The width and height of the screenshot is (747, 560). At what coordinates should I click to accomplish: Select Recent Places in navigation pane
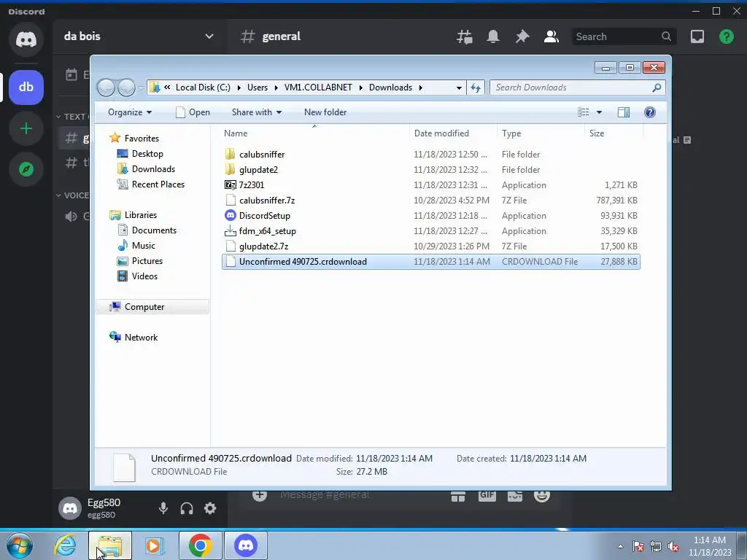click(x=158, y=184)
